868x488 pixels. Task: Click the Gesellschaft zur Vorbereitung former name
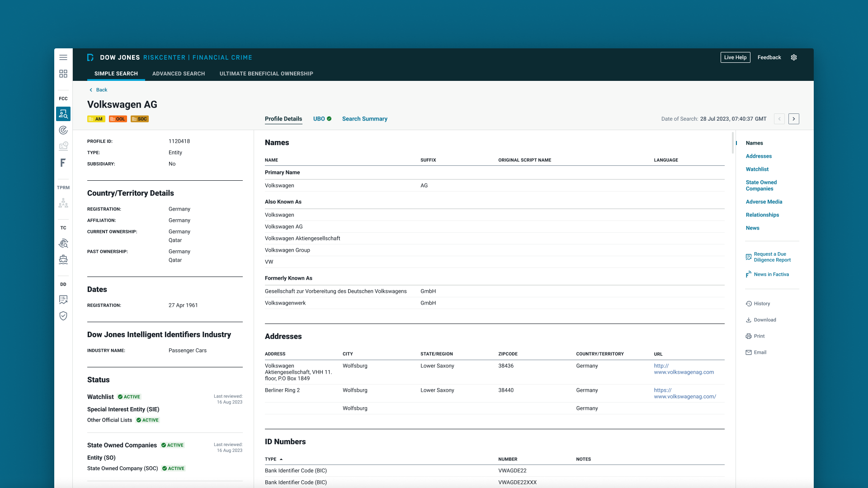[336, 291]
